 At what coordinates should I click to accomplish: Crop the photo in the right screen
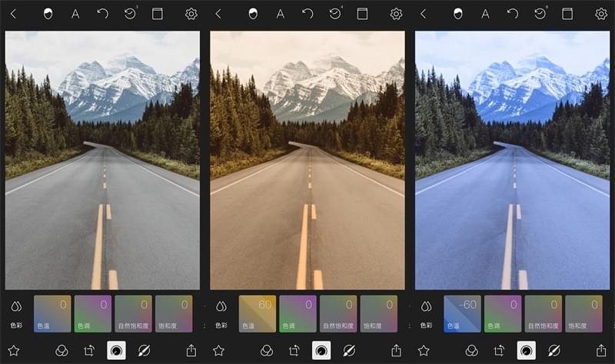499,350
